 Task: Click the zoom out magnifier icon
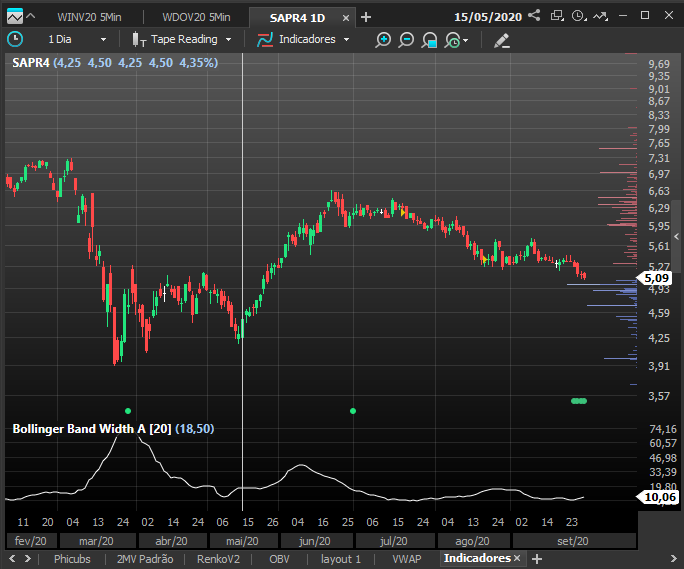point(406,40)
